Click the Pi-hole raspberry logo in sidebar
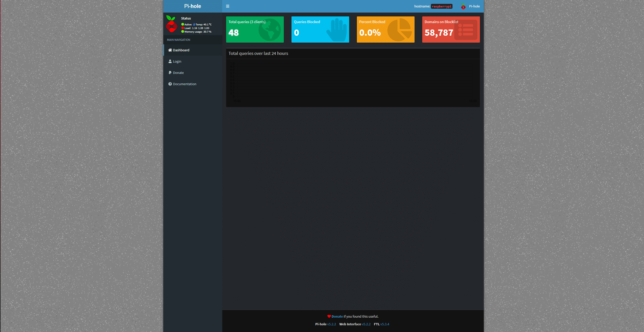Screen dimensions: 644x332 point(172,24)
